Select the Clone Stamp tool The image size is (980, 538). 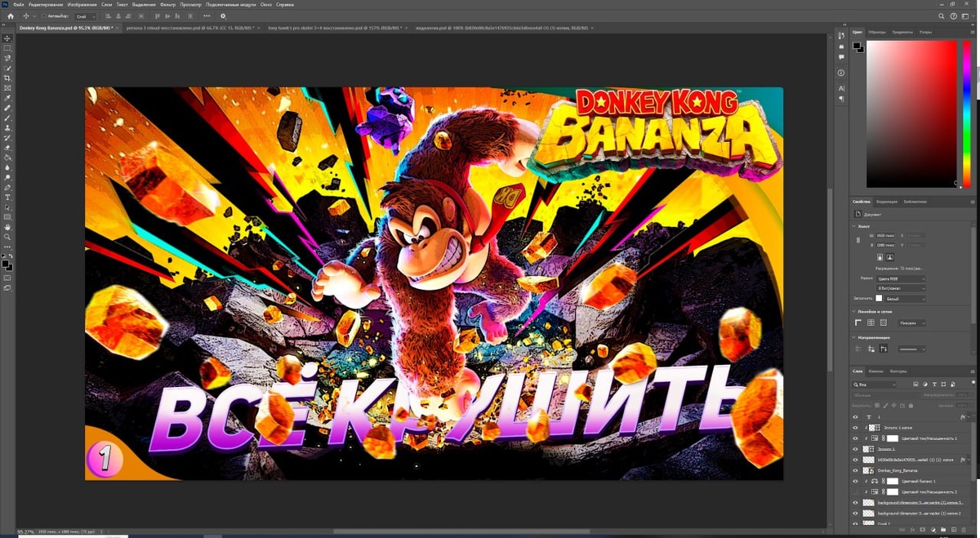(8, 128)
